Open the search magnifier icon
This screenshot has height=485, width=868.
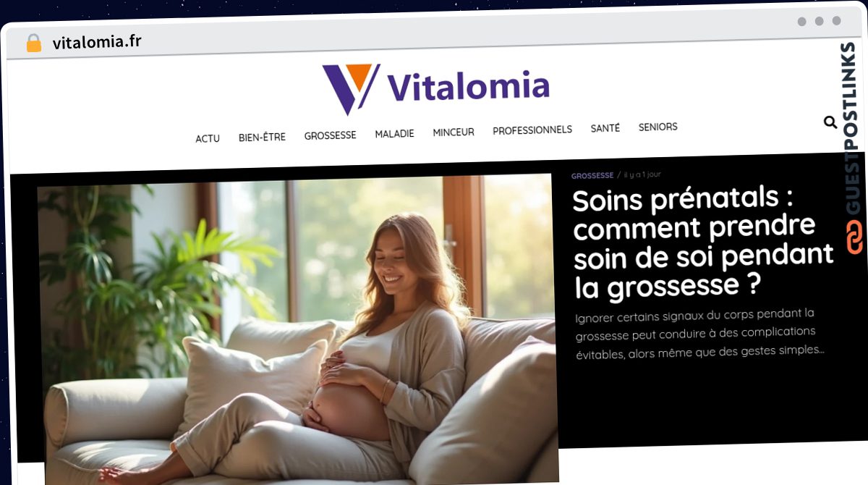(830, 122)
